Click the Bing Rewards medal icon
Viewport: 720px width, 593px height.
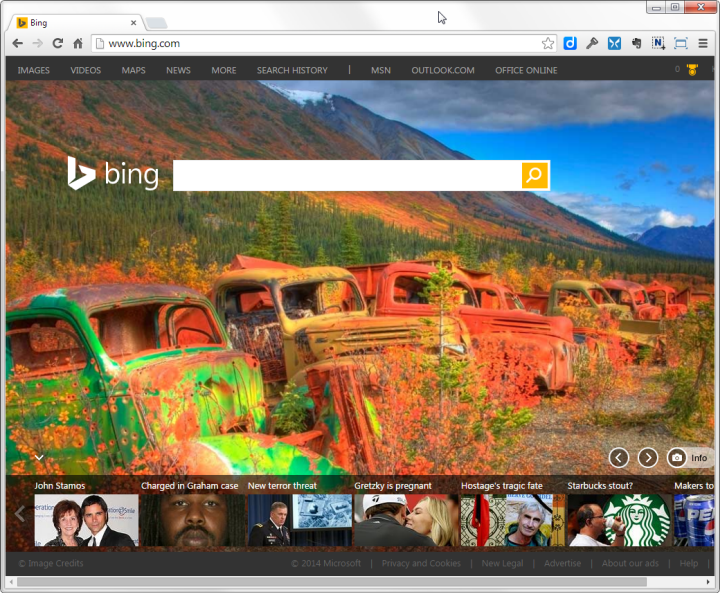click(x=692, y=70)
